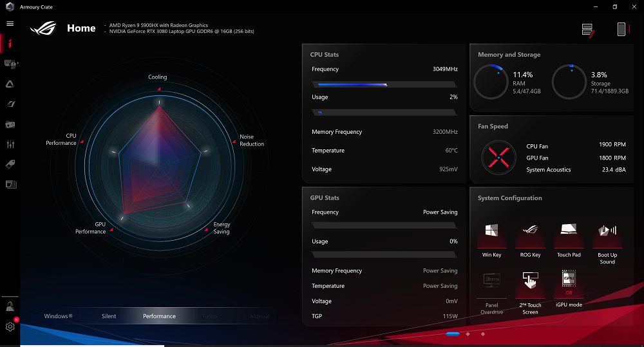Click the GPU Frequency progress bar

point(384,225)
